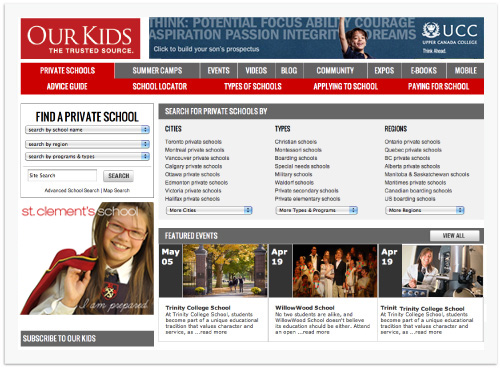This screenshot has height=368, width=500.
Task: Open Trinity College School title under May 05
Action: (x=198, y=308)
